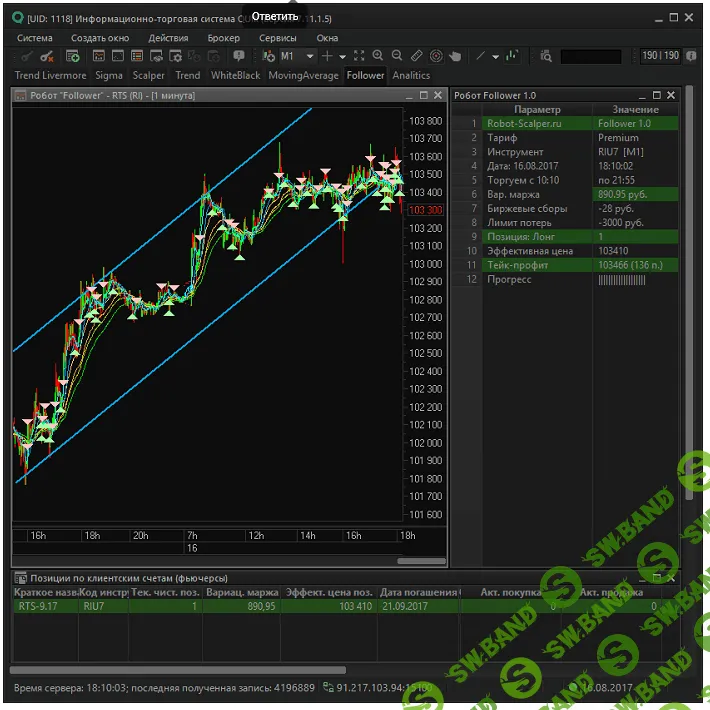This screenshot has height=710, width=710.
Task: Click the horizontal scrollbar under positions table
Action: click(x=180, y=670)
